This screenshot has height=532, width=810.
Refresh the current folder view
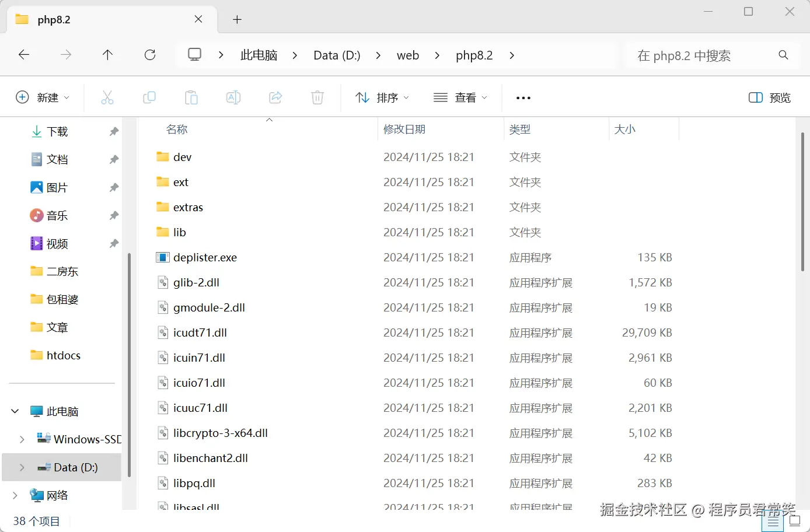pyautogui.click(x=150, y=55)
